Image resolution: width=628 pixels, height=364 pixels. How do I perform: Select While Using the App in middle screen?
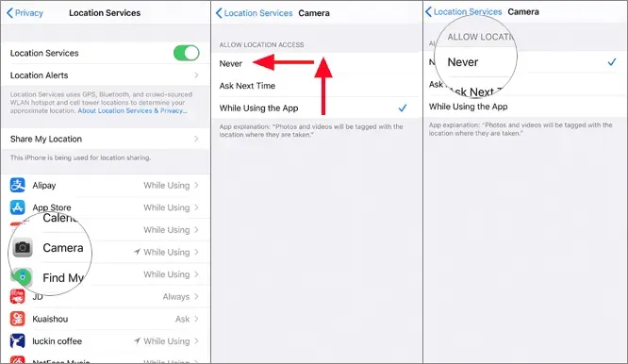pyautogui.click(x=315, y=108)
